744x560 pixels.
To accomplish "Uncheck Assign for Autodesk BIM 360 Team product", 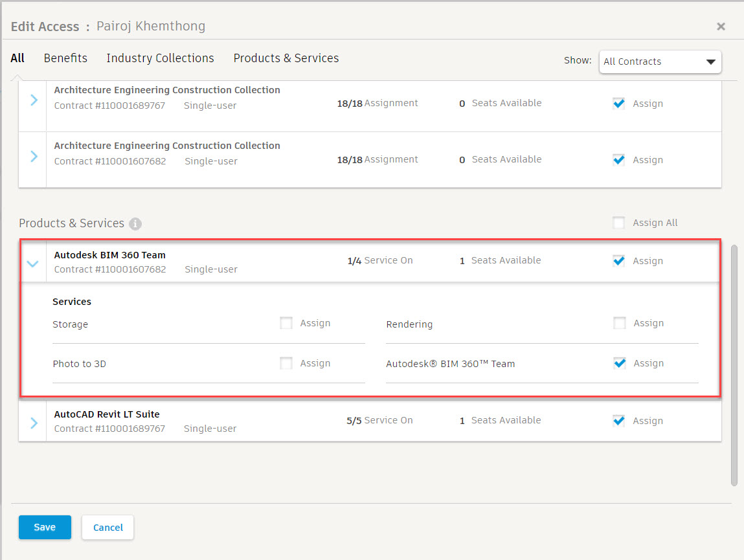I will (619, 261).
